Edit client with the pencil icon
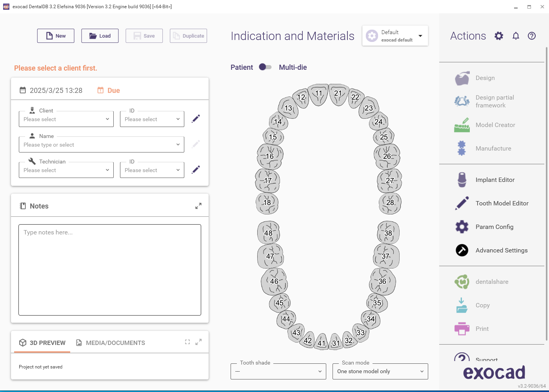 tap(196, 119)
